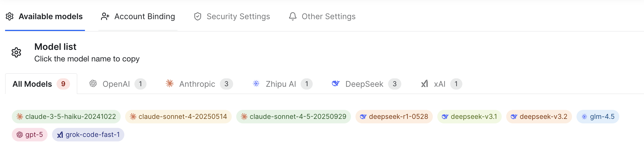
Task: Click the shield icon for Security Settings
Action: point(198,16)
